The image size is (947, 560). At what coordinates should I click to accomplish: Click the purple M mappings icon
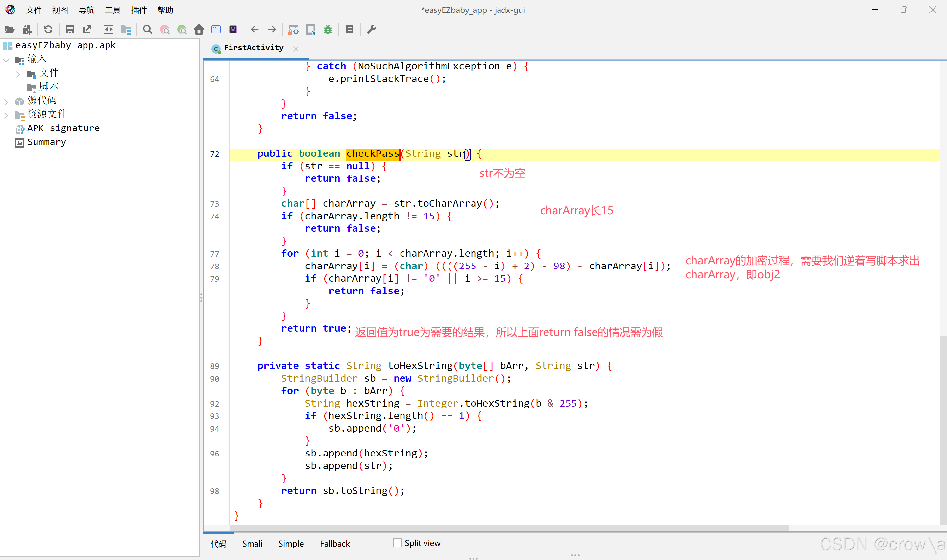point(233,30)
